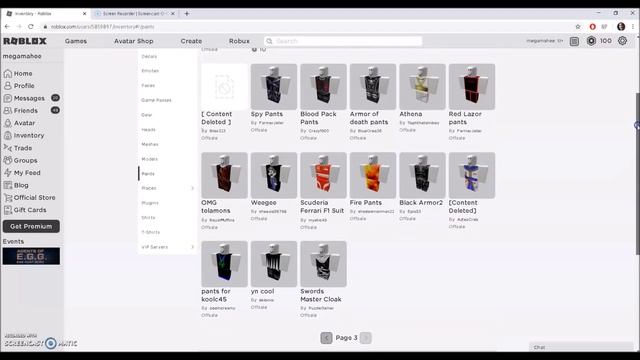Select the Decals category
Viewport: 640px width, 360px height.
(149, 56)
